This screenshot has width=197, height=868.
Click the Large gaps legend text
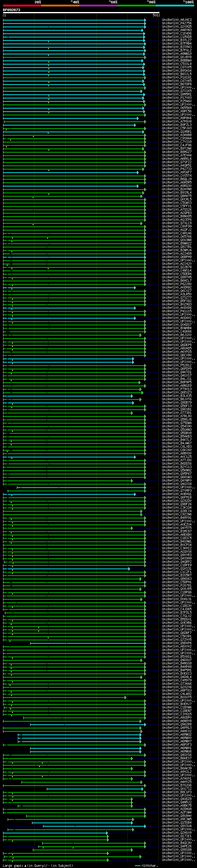(x=38, y=865)
